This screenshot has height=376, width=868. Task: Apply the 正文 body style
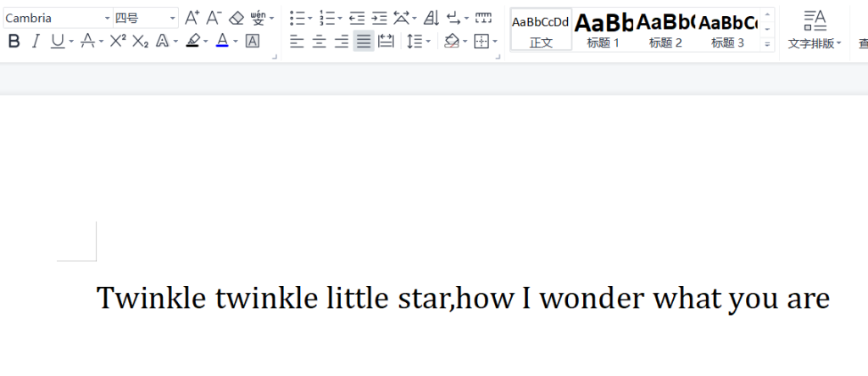[541, 30]
